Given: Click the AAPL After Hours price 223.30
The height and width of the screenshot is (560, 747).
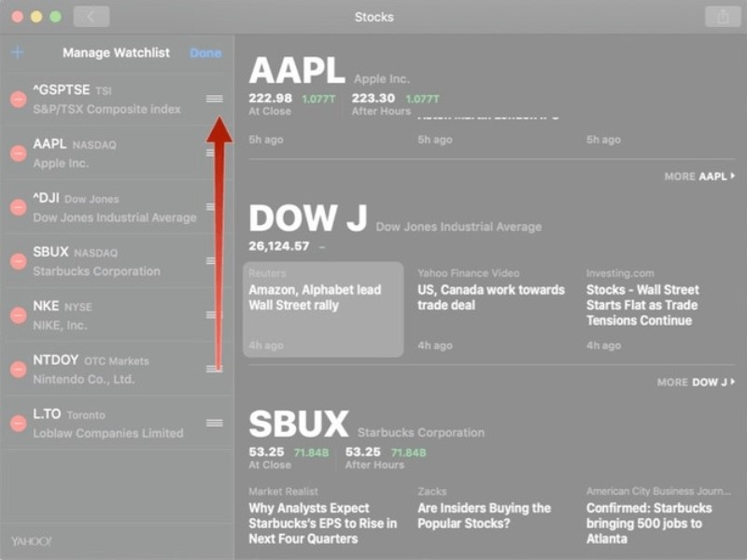Looking at the screenshot, I should [373, 98].
